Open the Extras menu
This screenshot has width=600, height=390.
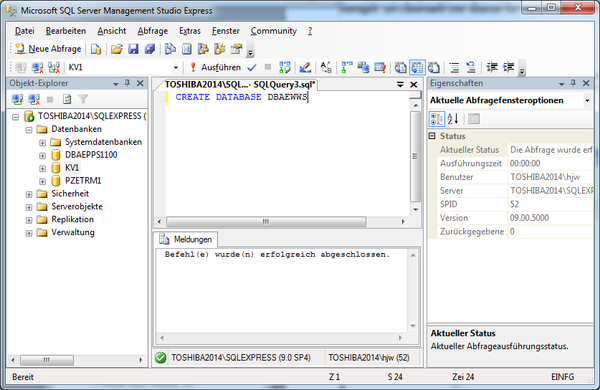coord(190,31)
